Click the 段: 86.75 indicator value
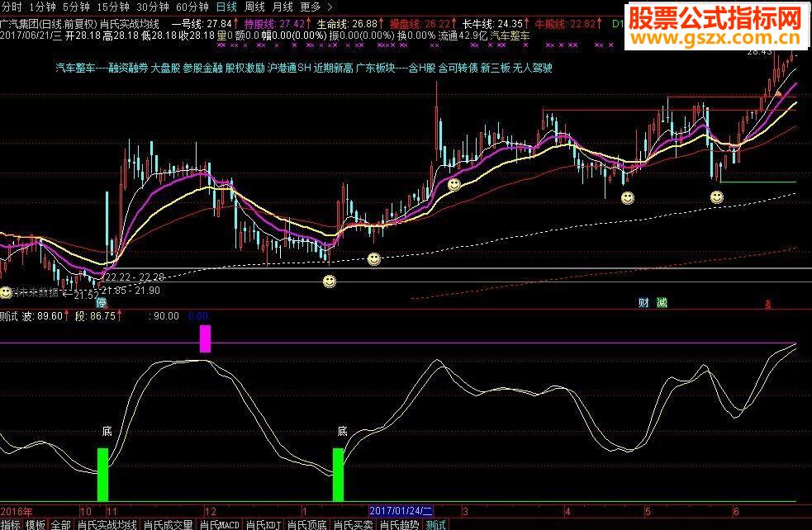 coord(98,315)
